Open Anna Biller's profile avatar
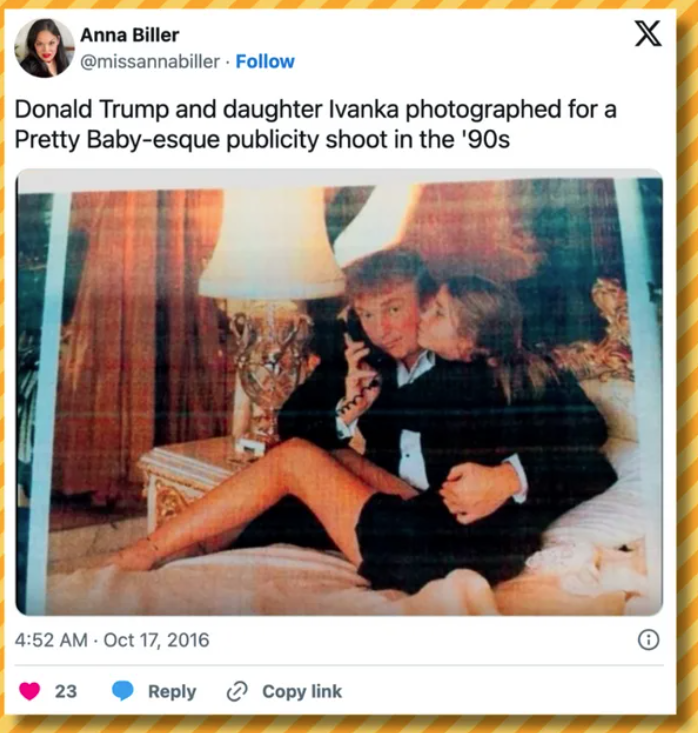This screenshot has height=733, width=698. (x=44, y=48)
